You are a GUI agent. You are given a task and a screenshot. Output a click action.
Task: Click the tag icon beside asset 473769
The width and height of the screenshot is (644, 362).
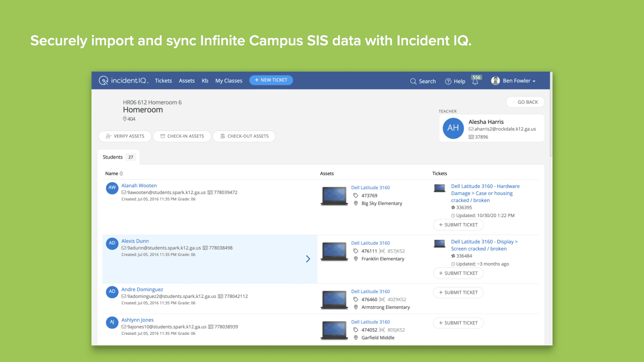[x=355, y=195]
